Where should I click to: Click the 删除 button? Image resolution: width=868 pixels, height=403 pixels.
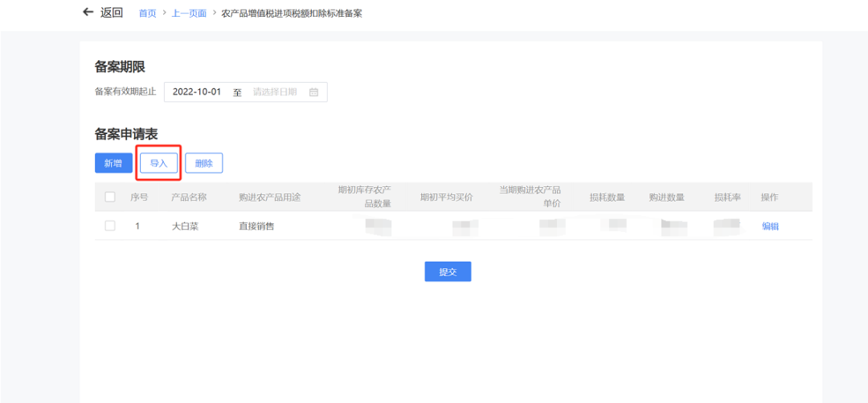(203, 163)
